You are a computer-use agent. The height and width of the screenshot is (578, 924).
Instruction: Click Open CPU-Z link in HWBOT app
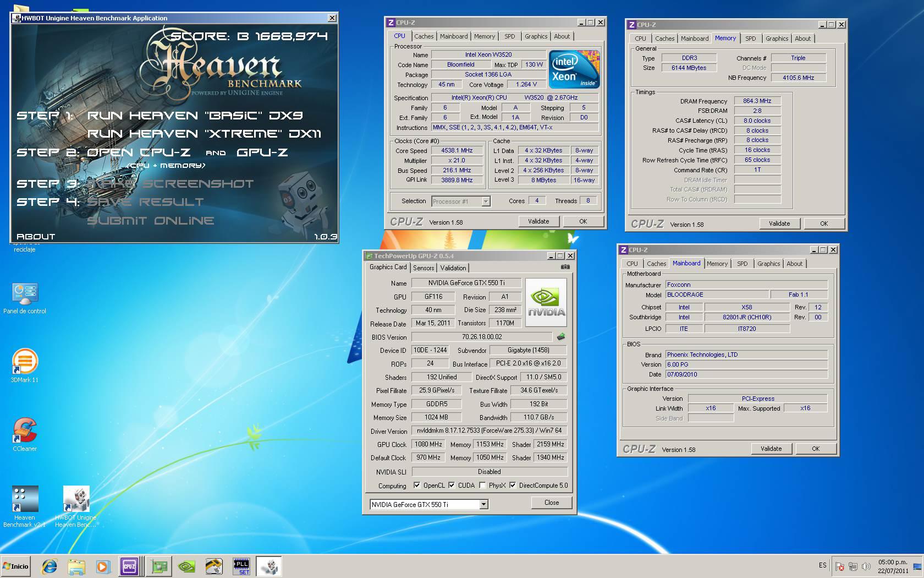pyautogui.click(x=139, y=152)
